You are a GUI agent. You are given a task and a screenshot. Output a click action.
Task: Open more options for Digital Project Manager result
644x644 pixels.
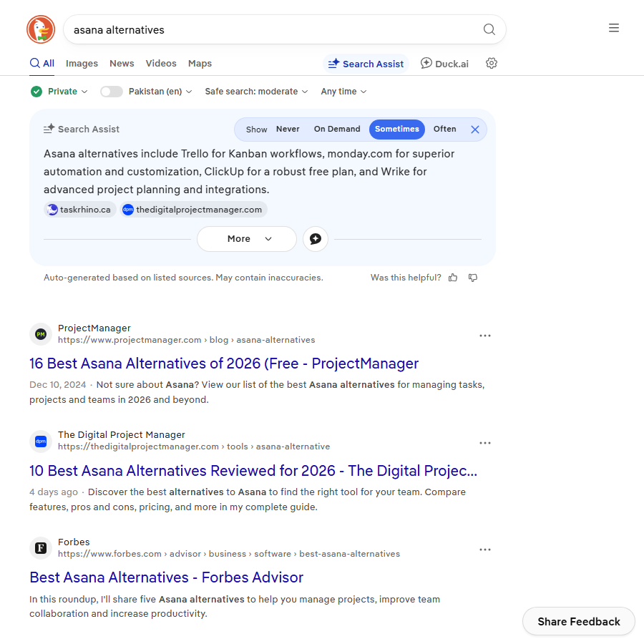(x=484, y=443)
